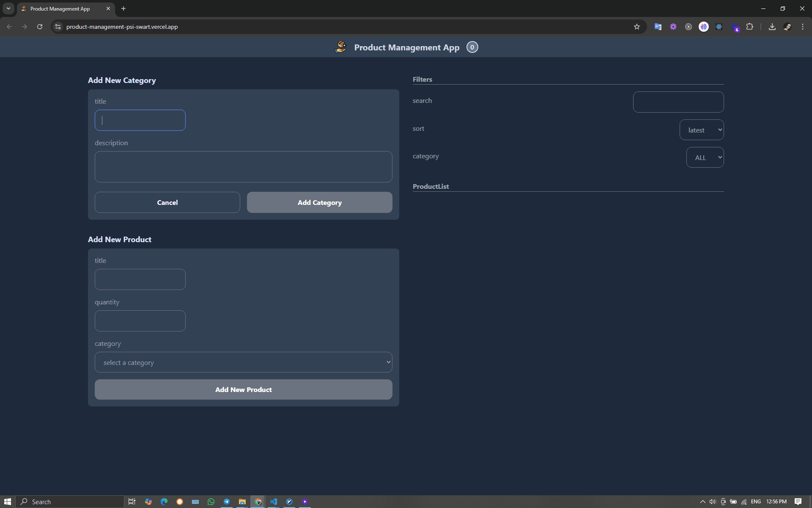Image resolution: width=812 pixels, height=508 pixels.
Task: Click the React DevTools extension icon
Action: (719, 27)
